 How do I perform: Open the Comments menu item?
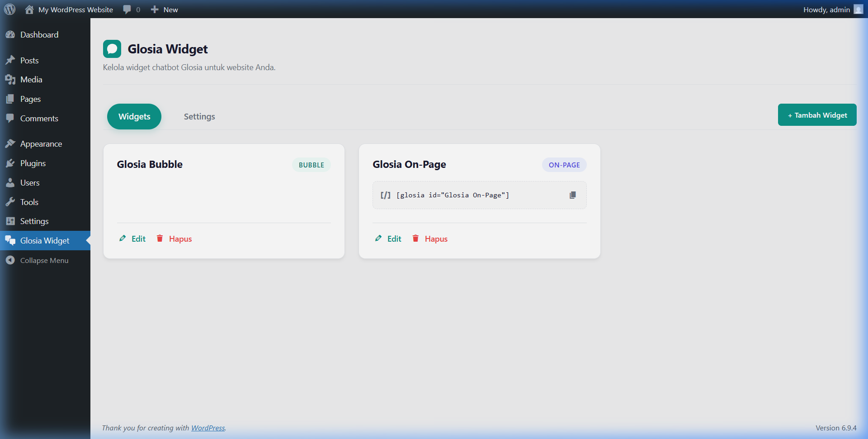coord(45,118)
